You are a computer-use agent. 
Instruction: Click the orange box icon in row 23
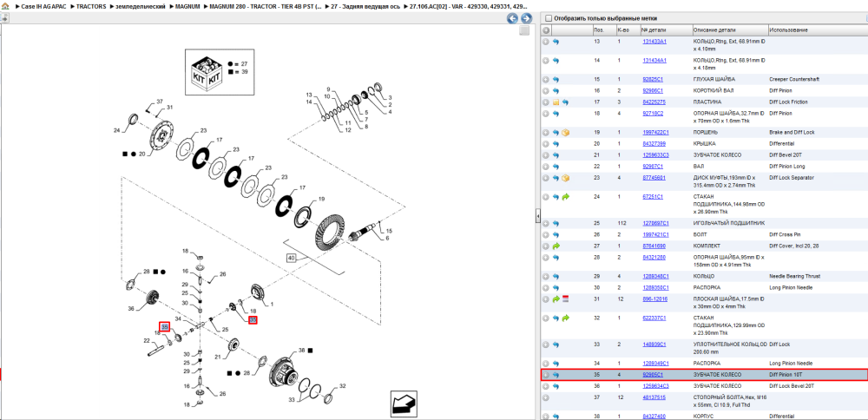pyautogui.click(x=566, y=178)
